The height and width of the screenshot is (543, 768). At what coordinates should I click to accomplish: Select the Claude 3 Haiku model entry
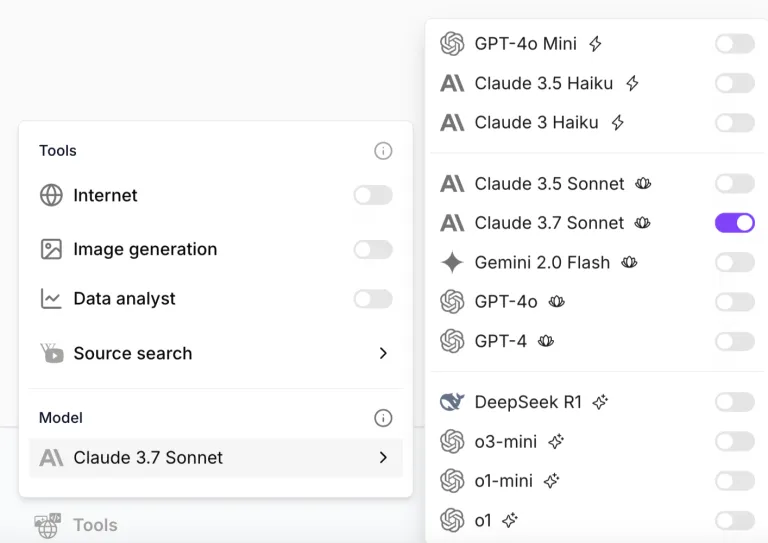click(x=597, y=122)
